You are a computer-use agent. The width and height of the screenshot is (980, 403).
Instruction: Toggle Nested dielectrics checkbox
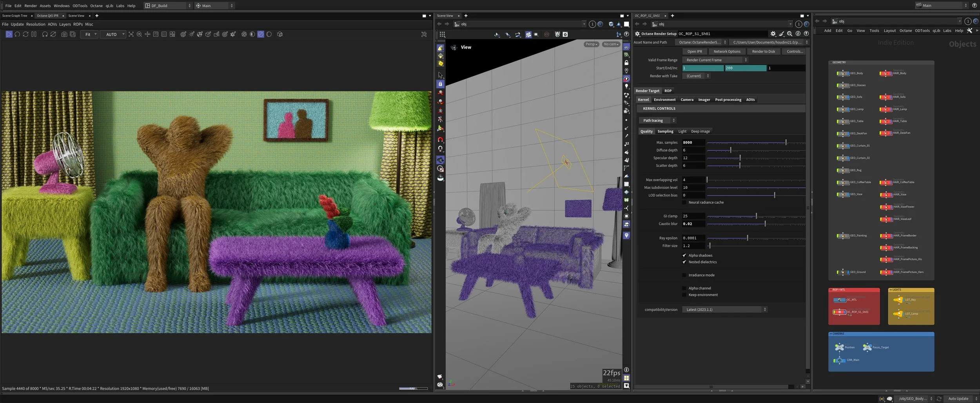[684, 262]
